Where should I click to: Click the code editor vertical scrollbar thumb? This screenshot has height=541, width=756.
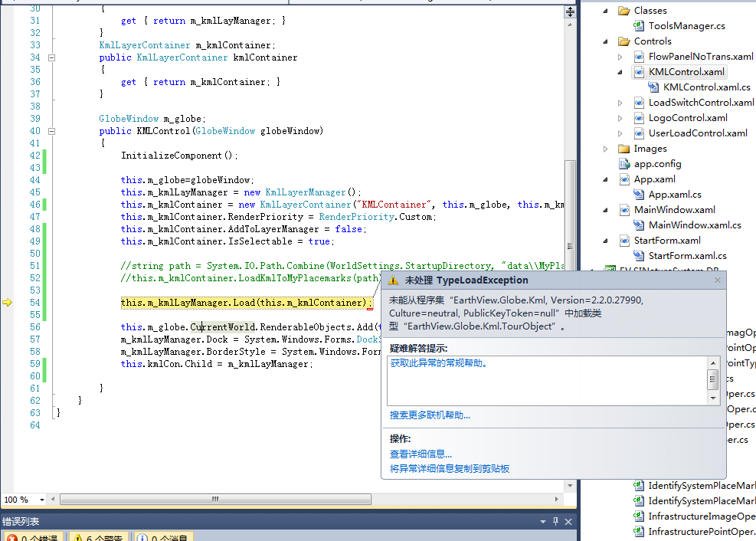(x=570, y=247)
